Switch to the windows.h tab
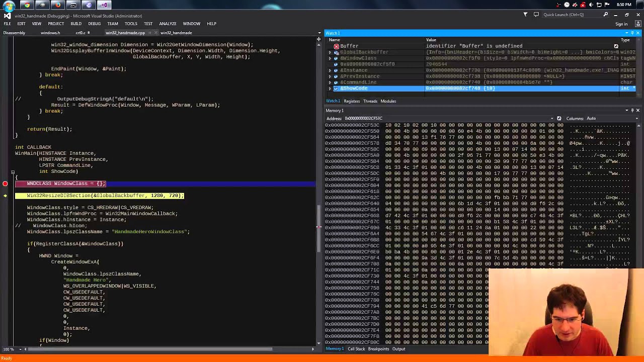 [x=50, y=33]
